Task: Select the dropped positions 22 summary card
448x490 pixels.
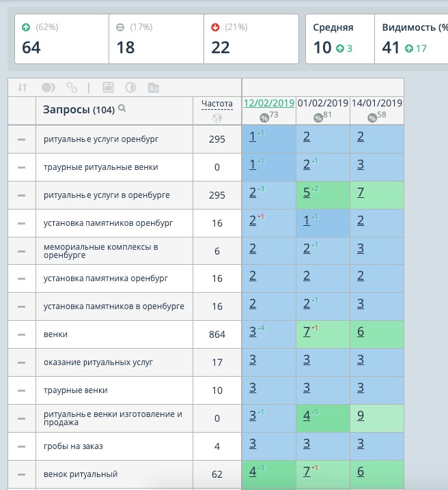Action: (251, 39)
